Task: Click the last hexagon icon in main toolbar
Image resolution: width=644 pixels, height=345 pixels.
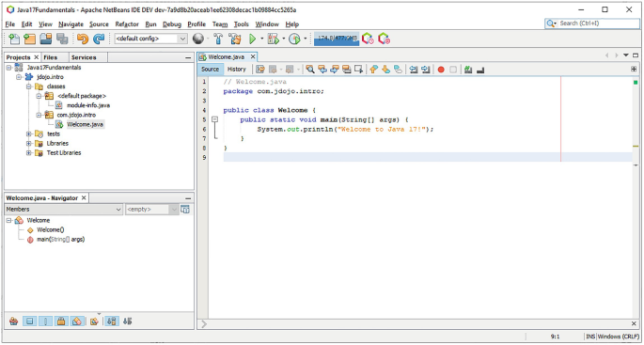Action: (x=384, y=39)
